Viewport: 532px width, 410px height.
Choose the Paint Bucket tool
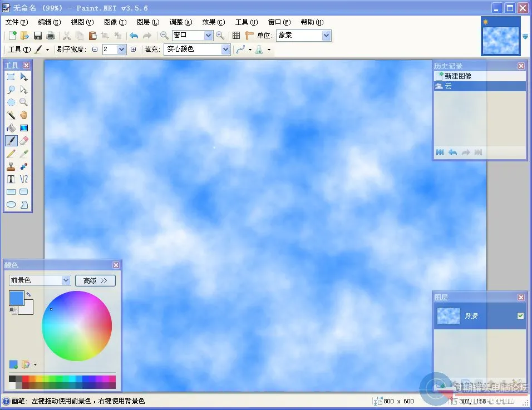click(x=11, y=128)
